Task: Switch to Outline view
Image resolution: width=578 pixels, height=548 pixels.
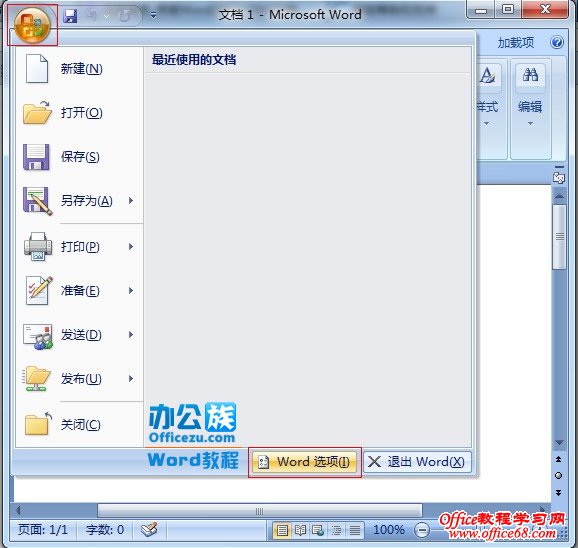Action: coord(337,530)
